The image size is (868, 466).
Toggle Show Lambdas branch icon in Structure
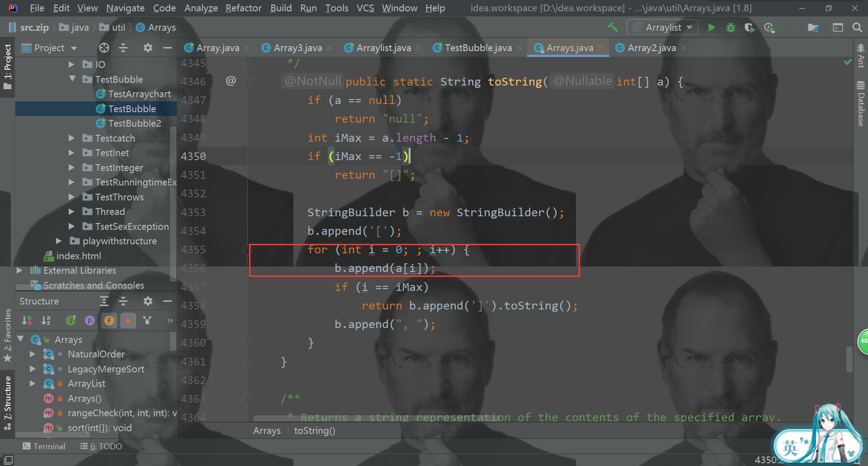click(x=147, y=321)
